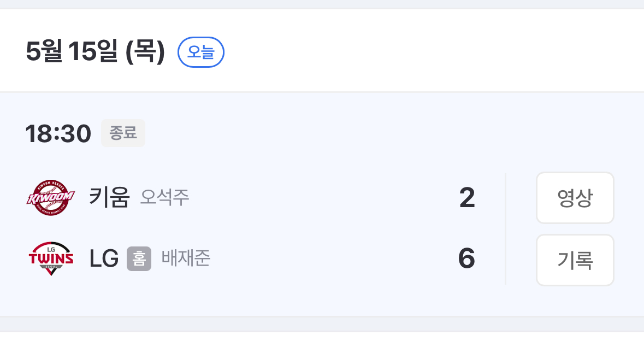Click the (목) weekday label

[x=145, y=52]
